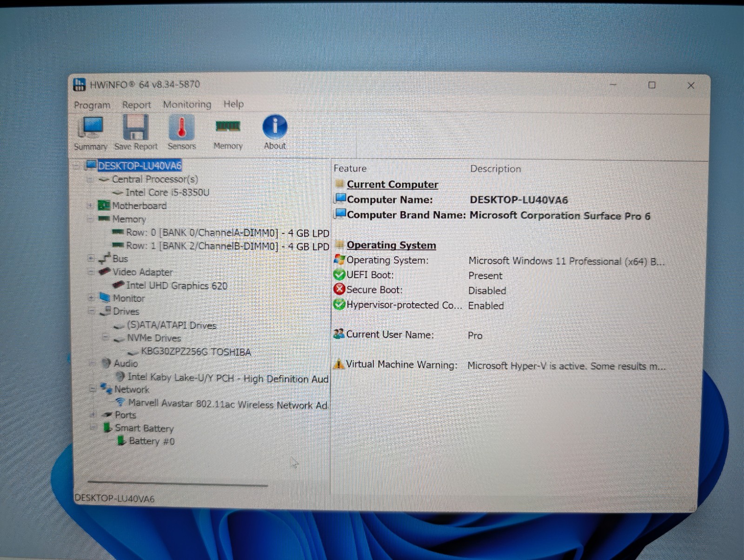Select the Audio tree item
Viewport: 744px width, 560px height.
[126, 363]
